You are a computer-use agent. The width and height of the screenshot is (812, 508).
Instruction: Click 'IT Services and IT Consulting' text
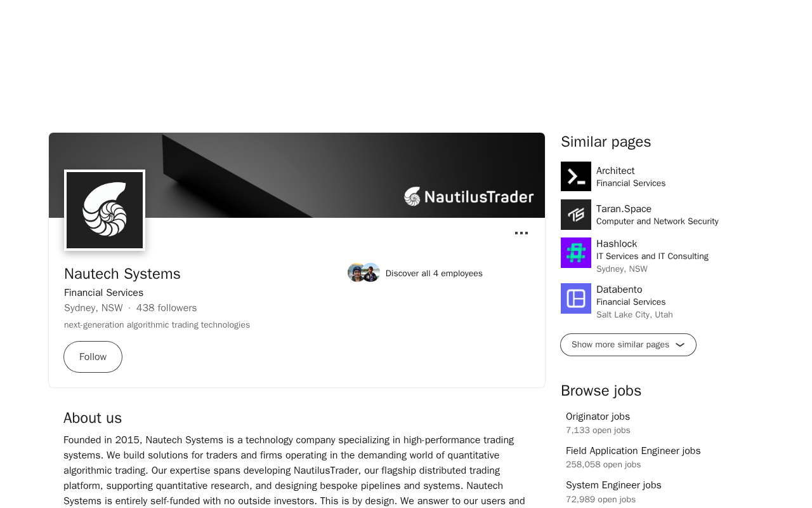click(x=652, y=257)
